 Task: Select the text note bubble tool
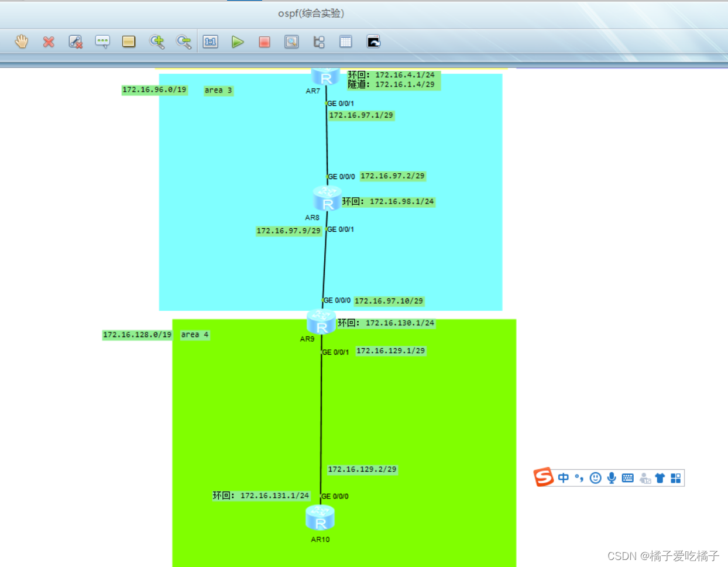pos(102,42)
